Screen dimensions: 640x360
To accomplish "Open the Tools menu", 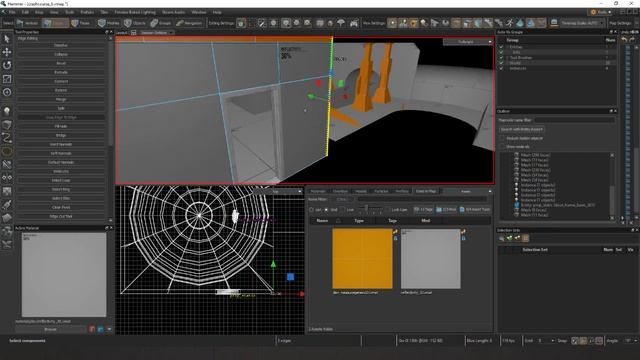I will (x=69, y=12).
